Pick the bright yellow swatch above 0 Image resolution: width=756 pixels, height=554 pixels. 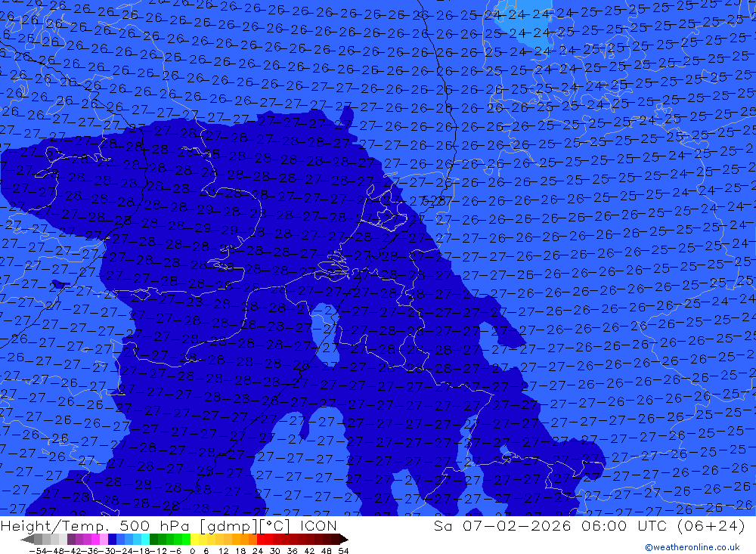click(194, 539)
